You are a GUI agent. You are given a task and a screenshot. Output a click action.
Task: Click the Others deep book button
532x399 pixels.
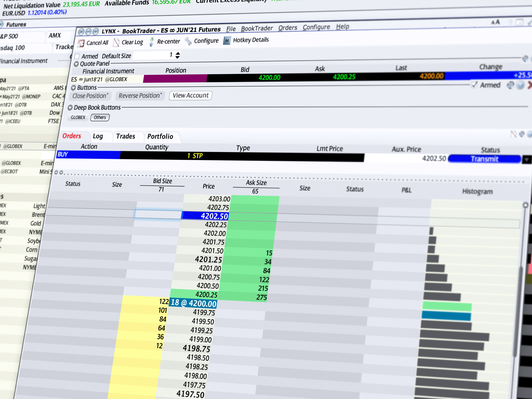(100, 117)
